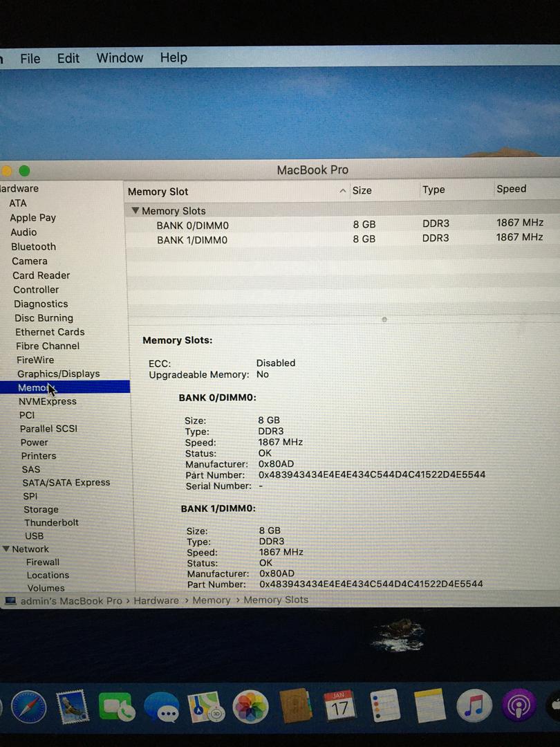
Task: Select the BANK 1/DIMM0 table row
Action: pos(342,239)
